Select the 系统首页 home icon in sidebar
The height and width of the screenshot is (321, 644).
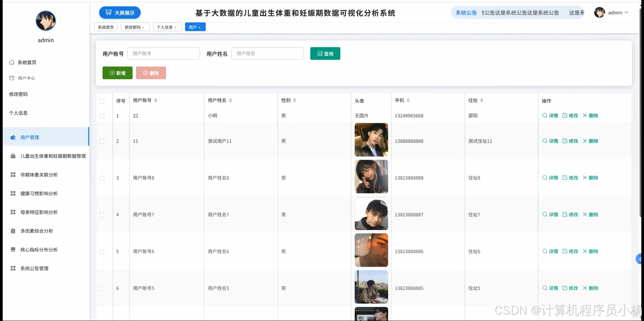(x=11, y=62)
